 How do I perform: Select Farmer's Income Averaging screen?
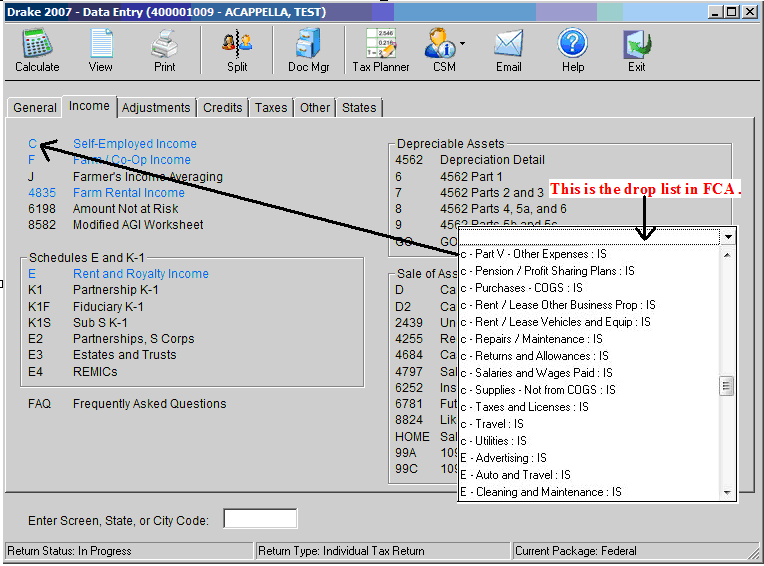(x=148, y=176)
